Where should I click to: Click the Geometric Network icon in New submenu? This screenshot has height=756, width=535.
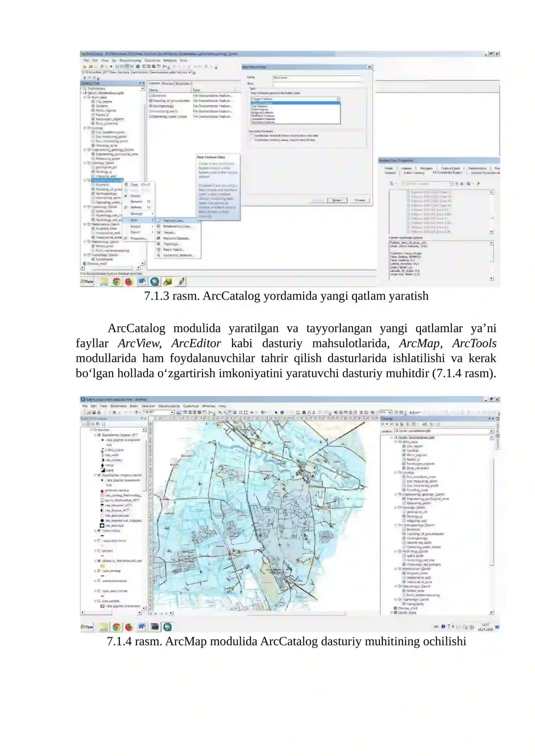tap(159, 255)
